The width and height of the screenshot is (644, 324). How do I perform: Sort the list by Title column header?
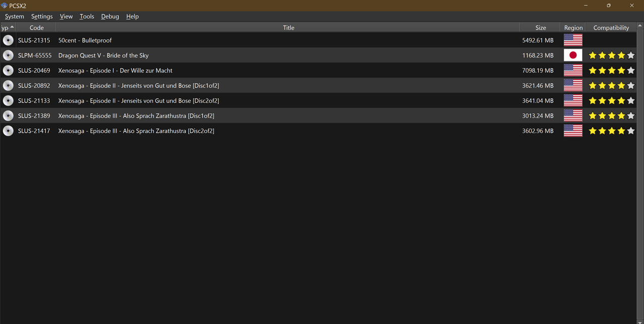point(288,28)
